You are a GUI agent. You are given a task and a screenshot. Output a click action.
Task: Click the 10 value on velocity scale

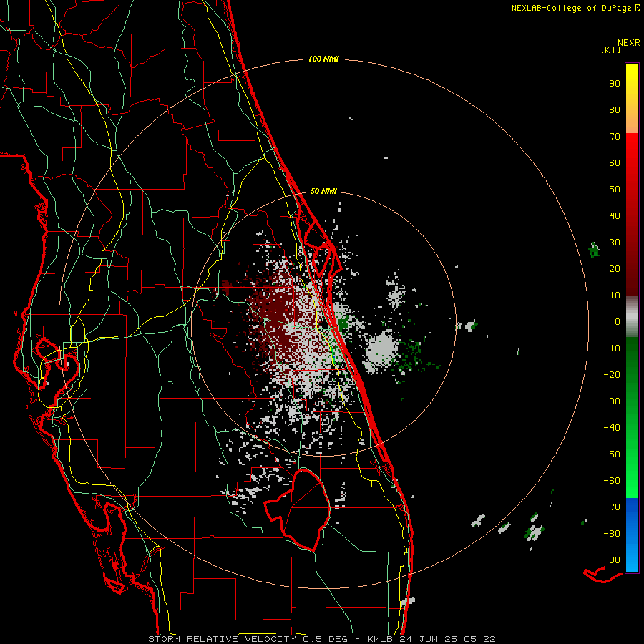tap(615, 296)
